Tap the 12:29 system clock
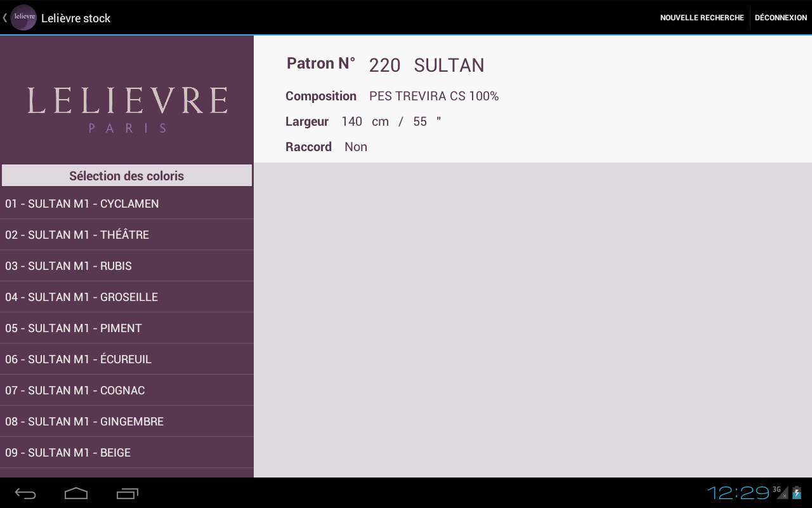Screen dimensions: 812x508 (738, 493)
